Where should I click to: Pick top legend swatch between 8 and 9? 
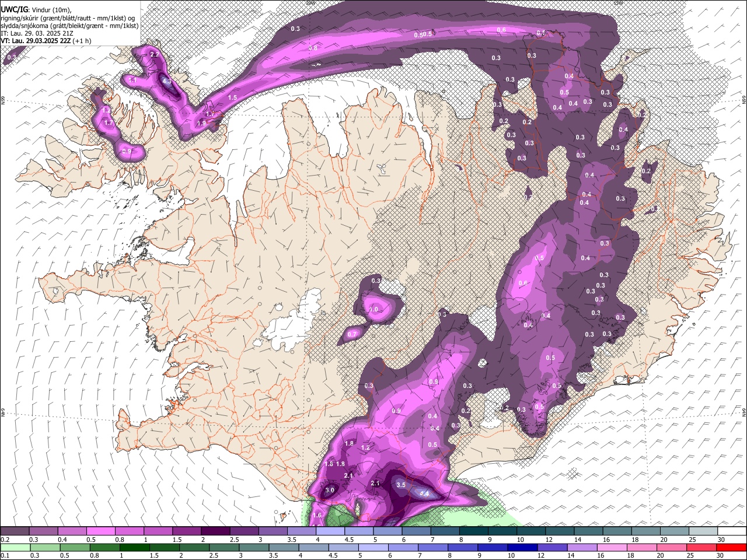pyautogui.click(x=473, y=531)
